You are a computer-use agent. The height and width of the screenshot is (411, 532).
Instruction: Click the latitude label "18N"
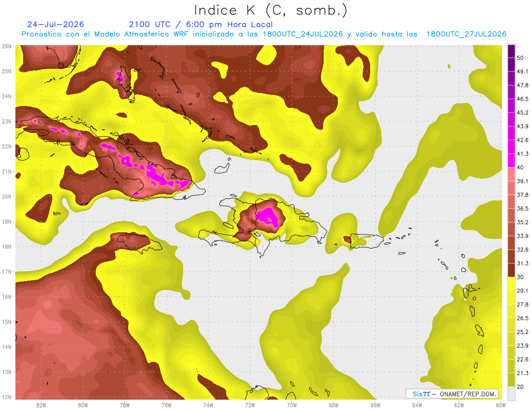[x=7, y=247]
